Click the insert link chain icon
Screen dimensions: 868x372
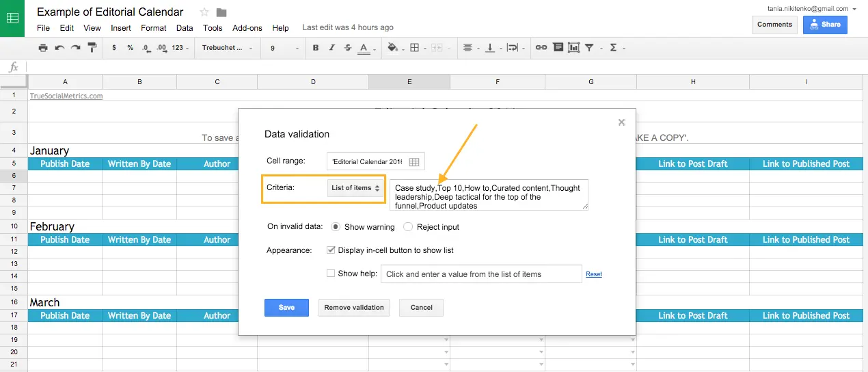click(x=541, y=48)
